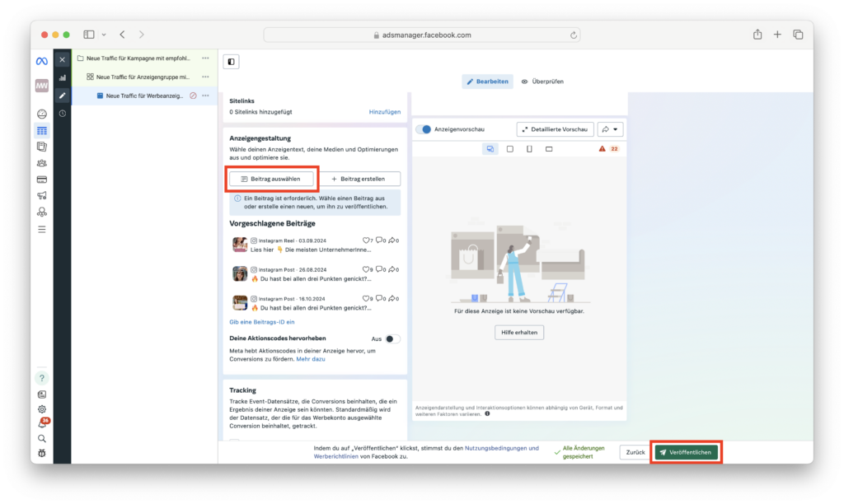This screenshot has width=844, height=504.
Task: Open the settings gear icon in sidebar
Action: click(41, 409)
